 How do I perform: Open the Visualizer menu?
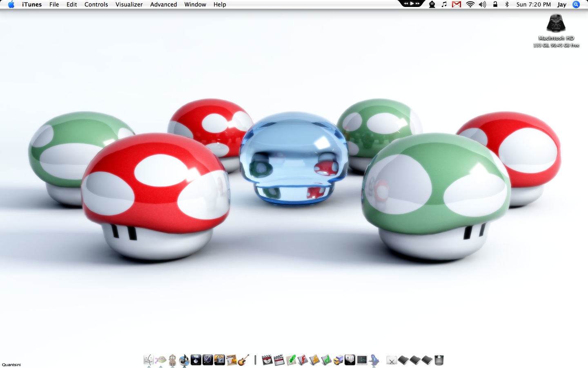[x=129, y=4]
